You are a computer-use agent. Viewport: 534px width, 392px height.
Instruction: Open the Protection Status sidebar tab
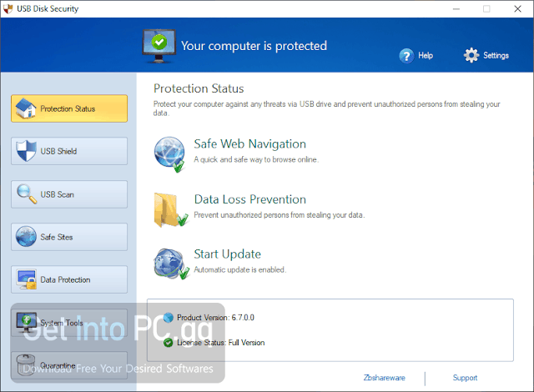coord(69,108)
